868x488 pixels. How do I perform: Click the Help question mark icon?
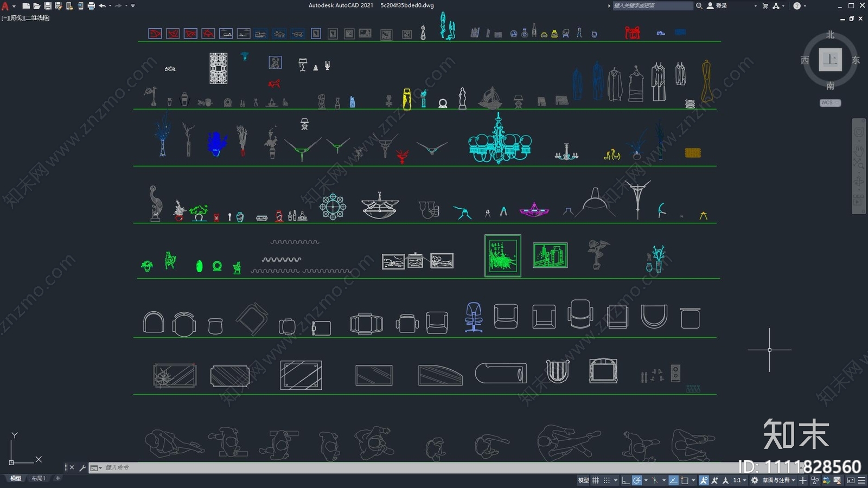coord(797,6)
